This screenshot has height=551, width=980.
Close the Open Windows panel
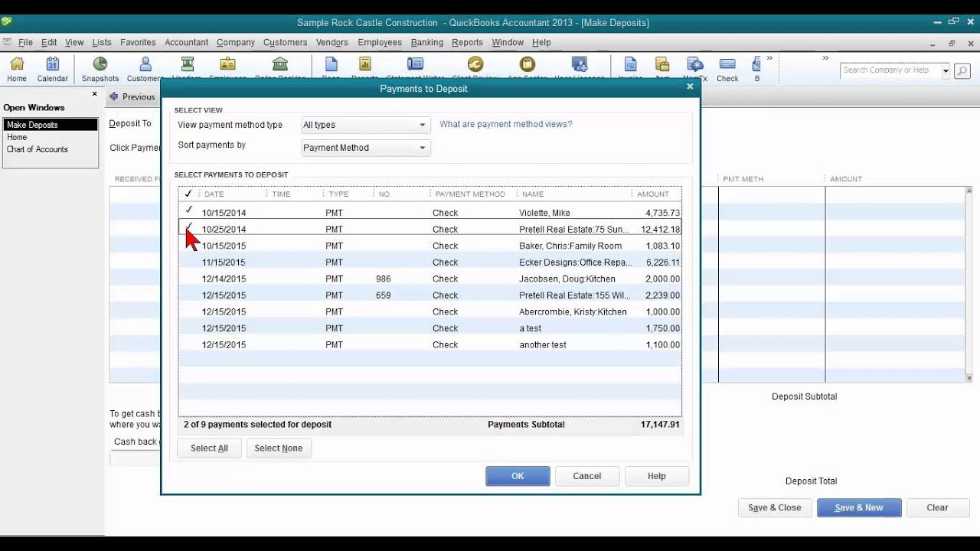pyautogui.click(x=95, y=94)
